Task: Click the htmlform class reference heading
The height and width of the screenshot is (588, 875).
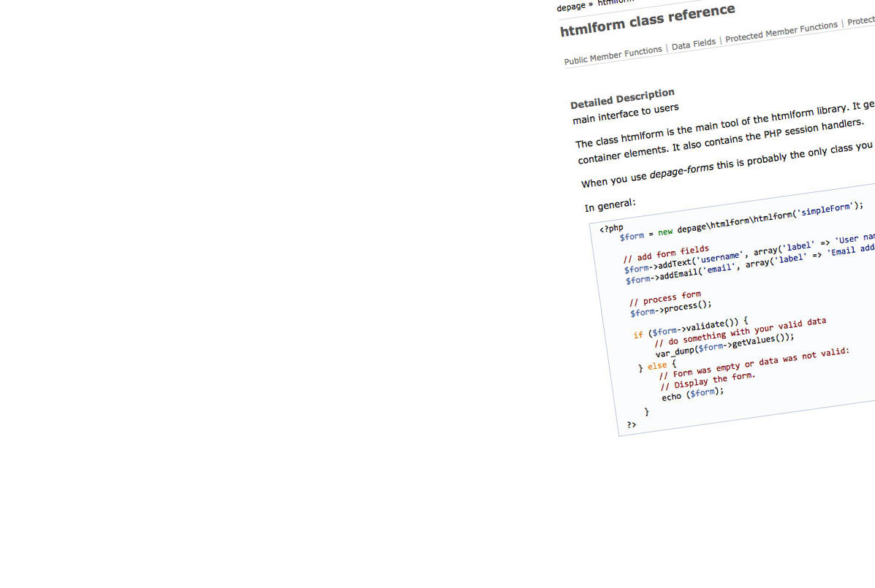Action: coord(647,20)
